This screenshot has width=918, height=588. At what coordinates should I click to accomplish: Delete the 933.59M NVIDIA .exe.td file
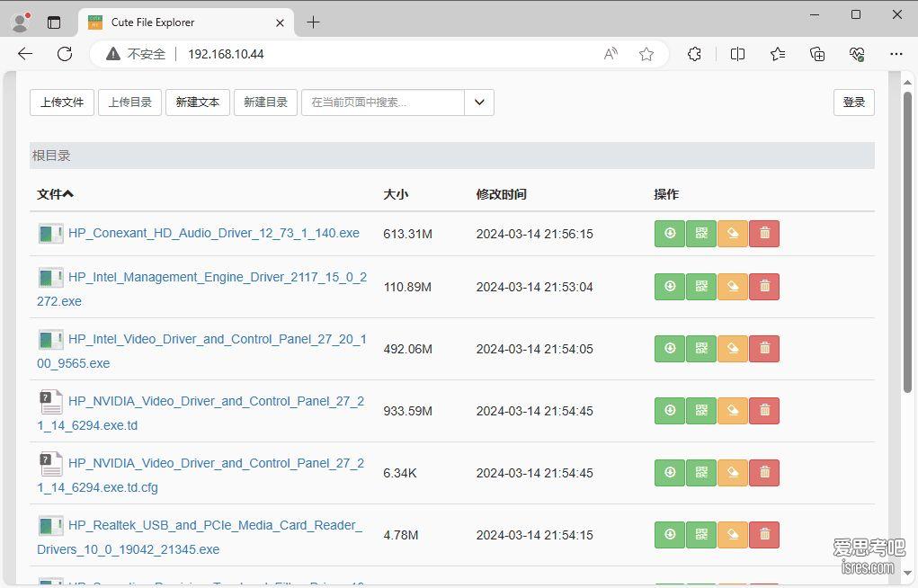click(x=764, y=411)
